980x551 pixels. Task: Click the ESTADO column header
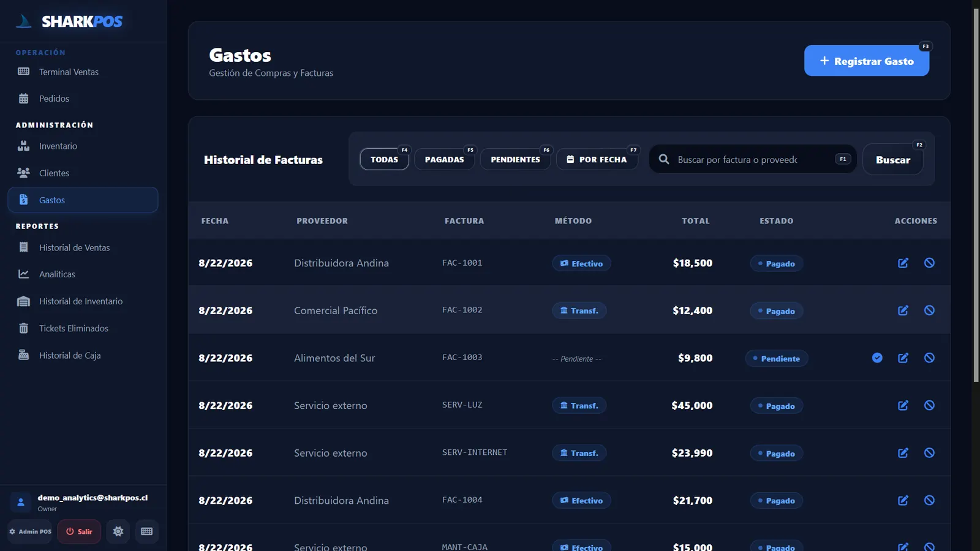click(777, 221)
